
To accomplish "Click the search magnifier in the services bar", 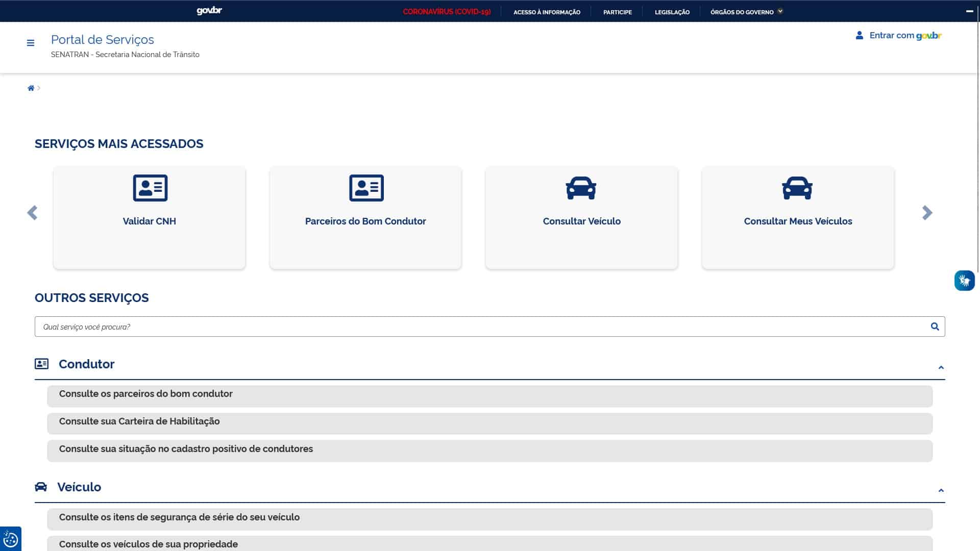I will [x=935, y=326].
